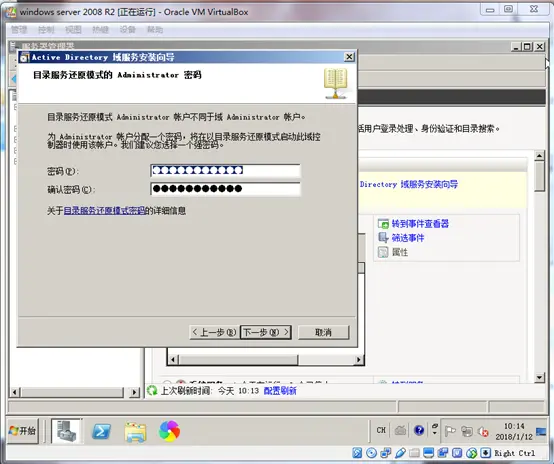Click the events list horizontal scroll right arrow
The height and width of the screenshot is (464, 554).
[x=359, y=360]
